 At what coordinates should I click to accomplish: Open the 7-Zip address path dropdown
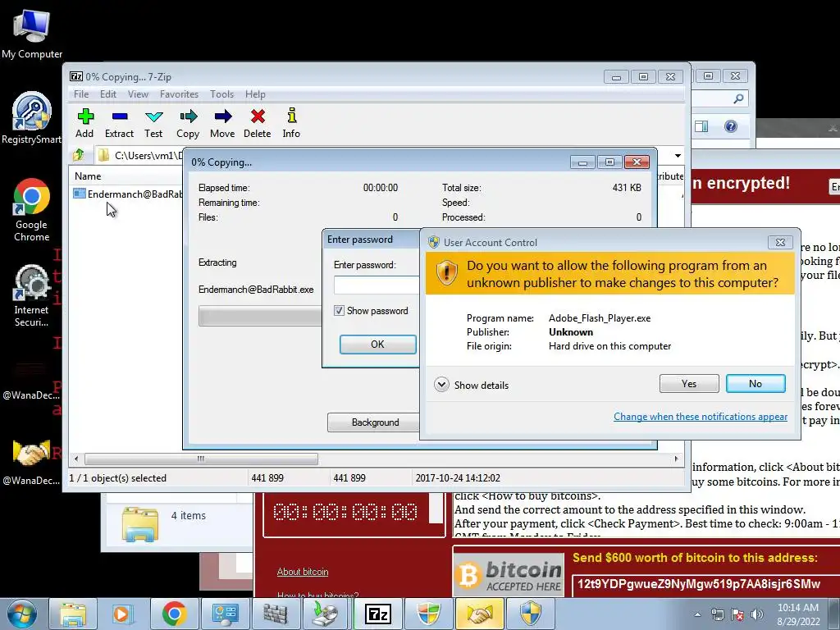point(678,156)
